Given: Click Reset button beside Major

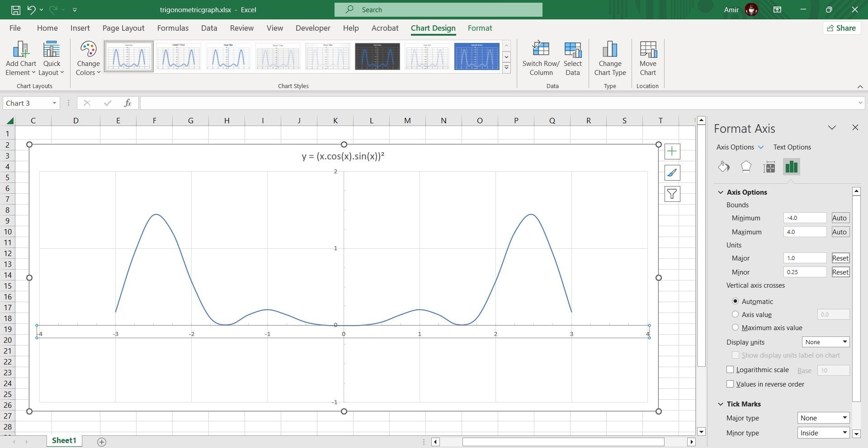Looking at the screenshot, I should pos(840,258).
